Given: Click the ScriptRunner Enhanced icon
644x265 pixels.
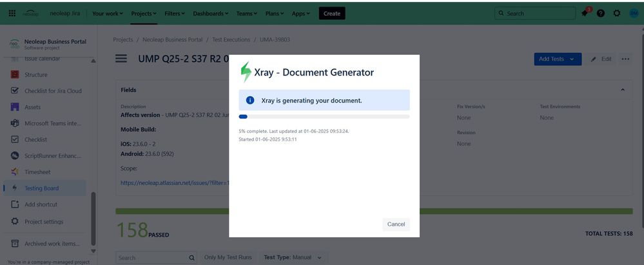Looking at the screenshot, I should (15, 156).
